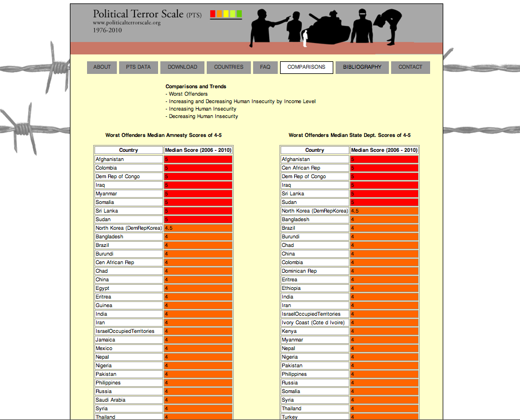
Task: Select North Korea row in Amnesty table
Action: pos(129,228)
